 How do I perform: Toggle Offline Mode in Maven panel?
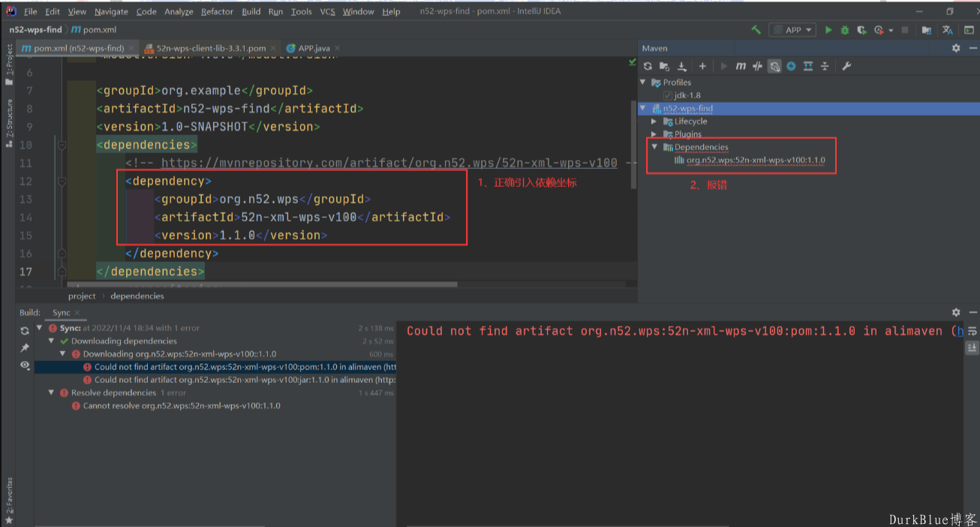tap(757, 66)
